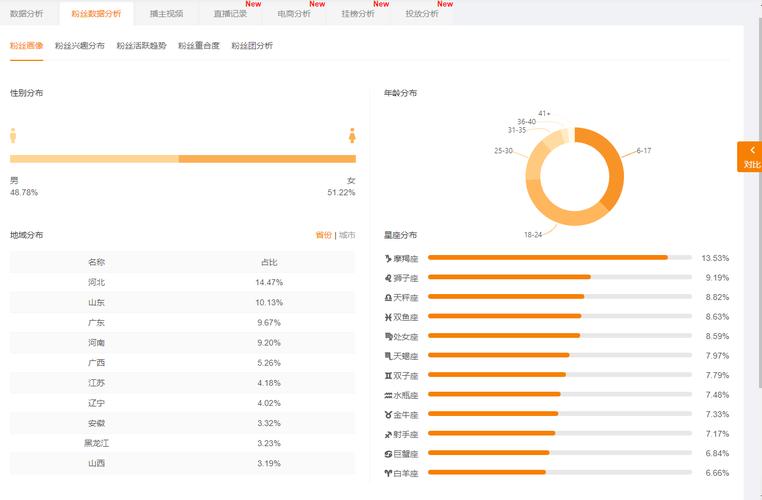Click the Libra (天秤座) zodiac icon
The width and height of the screenshot is (762, 500).
pos(388,297)
